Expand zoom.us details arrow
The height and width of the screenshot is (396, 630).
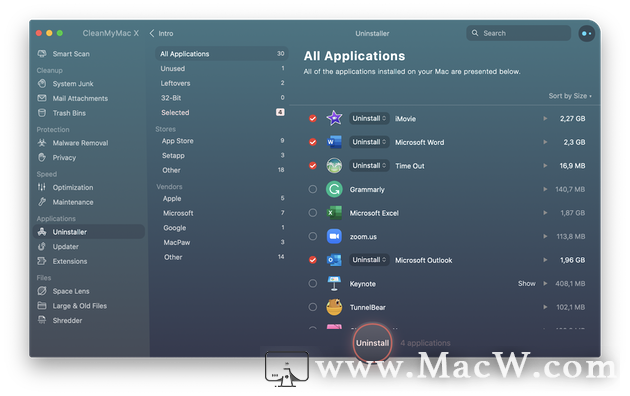pyautogui.click(x=545, y=237)
